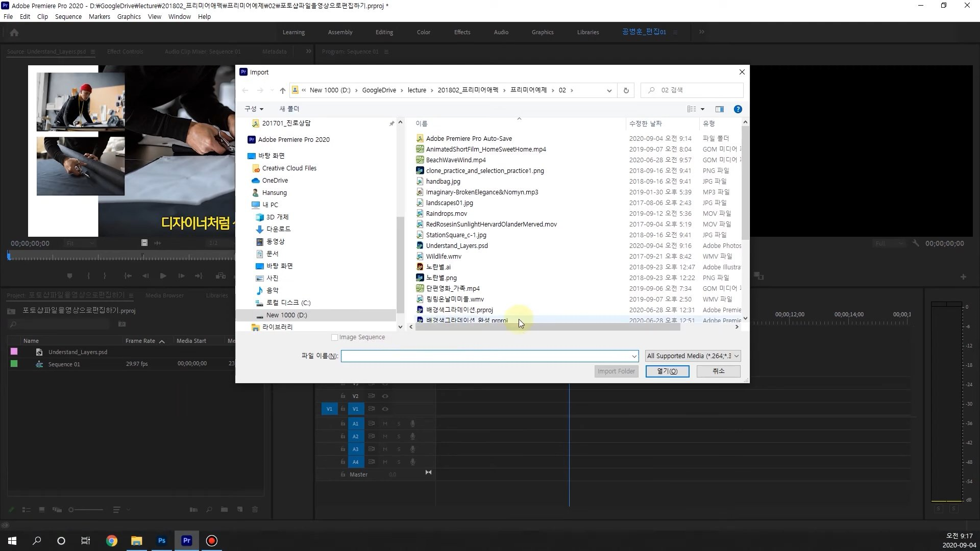Toggle lock on the A1 track
The image size is (980, 551).
point(343,423)
